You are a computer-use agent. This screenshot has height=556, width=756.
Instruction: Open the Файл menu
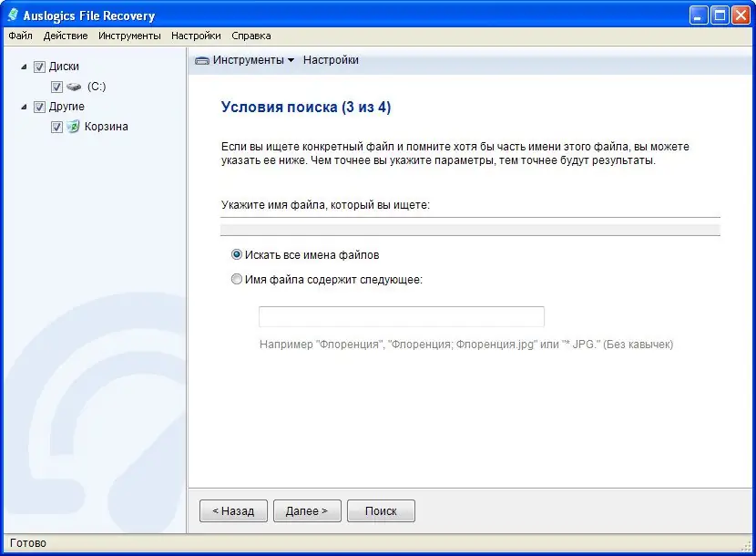[x=20, y=36]
